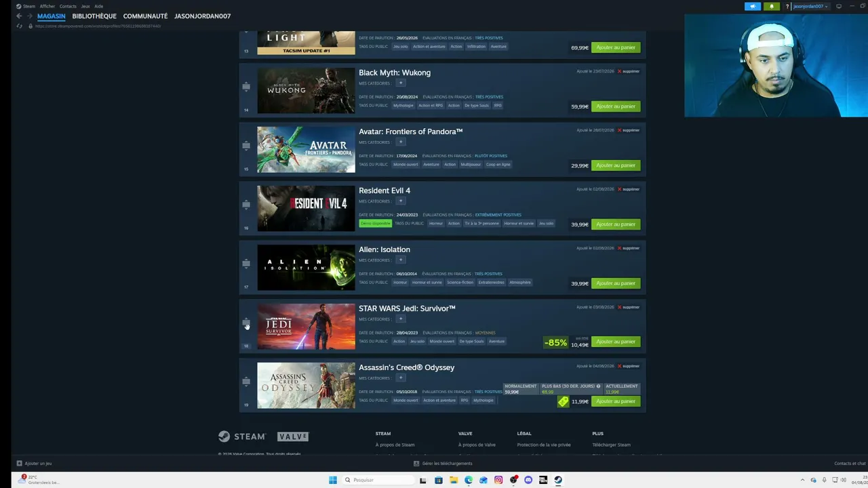Add Alien: Isolation to cart
868x488 pixels.
click(x=616, y=283)
